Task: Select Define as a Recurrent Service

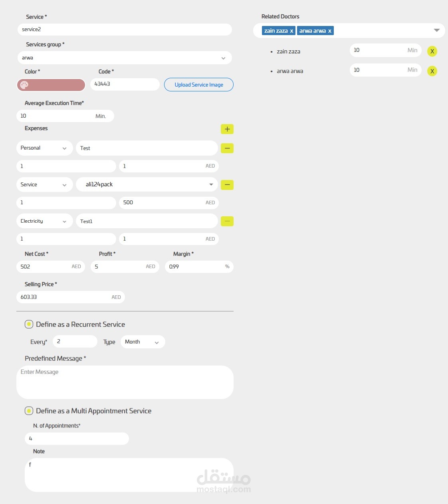Action: 29,324
